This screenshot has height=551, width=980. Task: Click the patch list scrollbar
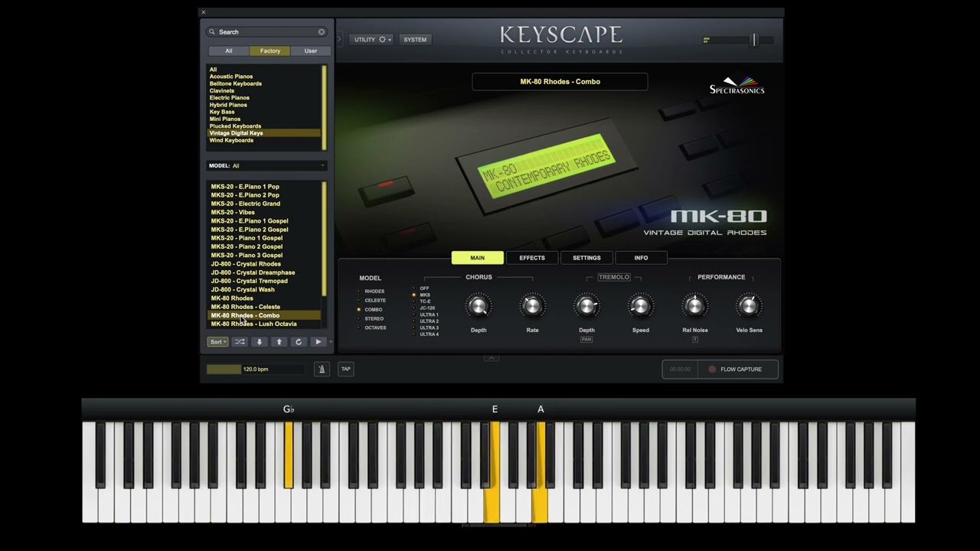coord(325,239)
